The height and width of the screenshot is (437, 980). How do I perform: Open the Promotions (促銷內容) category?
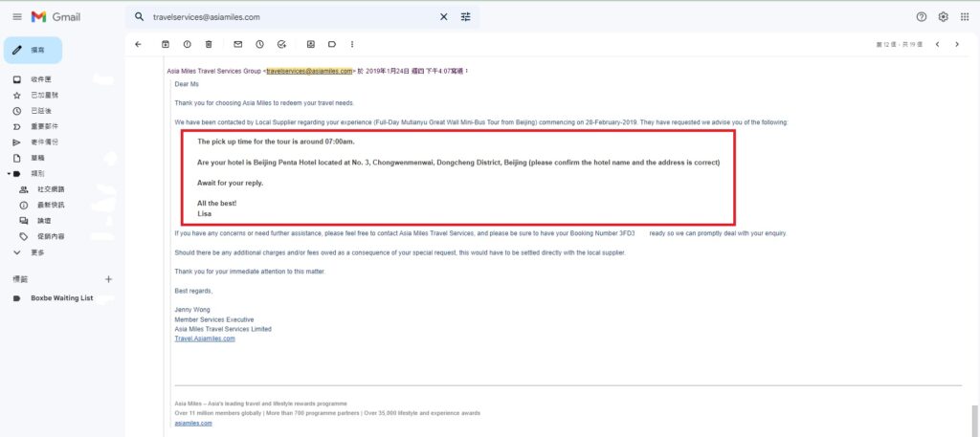(x=51, y=236)
